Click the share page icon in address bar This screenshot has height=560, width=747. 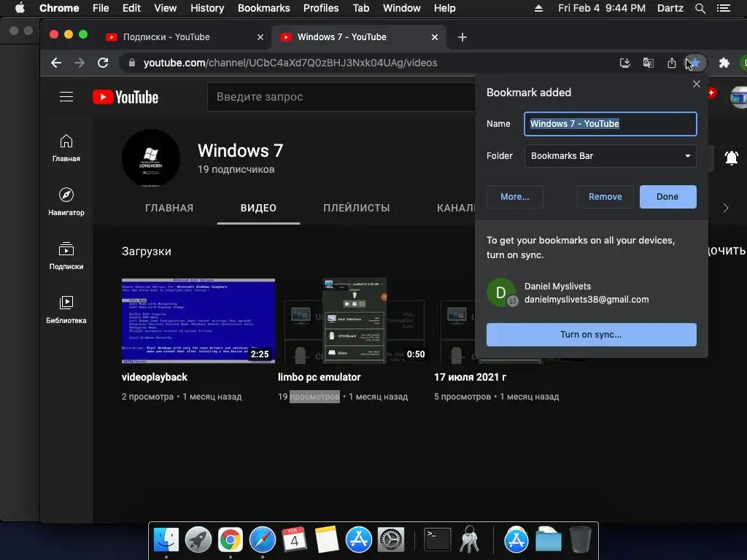pyautogui.click(x=672, y=63)
